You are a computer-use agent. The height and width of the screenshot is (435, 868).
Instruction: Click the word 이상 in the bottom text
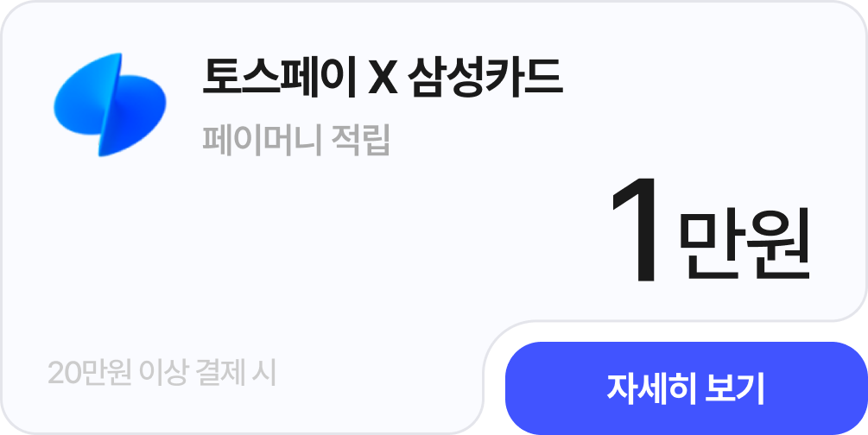click(x=164, y=374)
